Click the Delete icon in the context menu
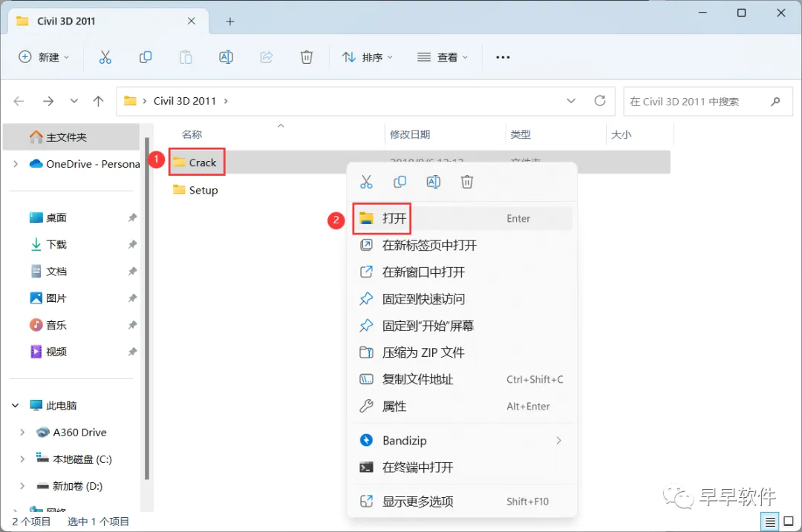 click(x=467, y=182)
